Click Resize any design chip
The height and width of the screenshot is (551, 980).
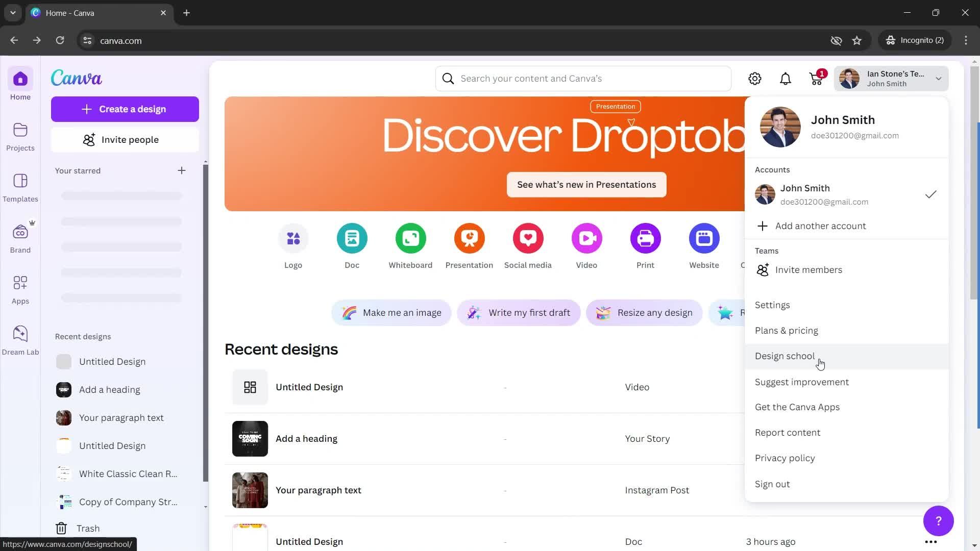coord(644,313)
